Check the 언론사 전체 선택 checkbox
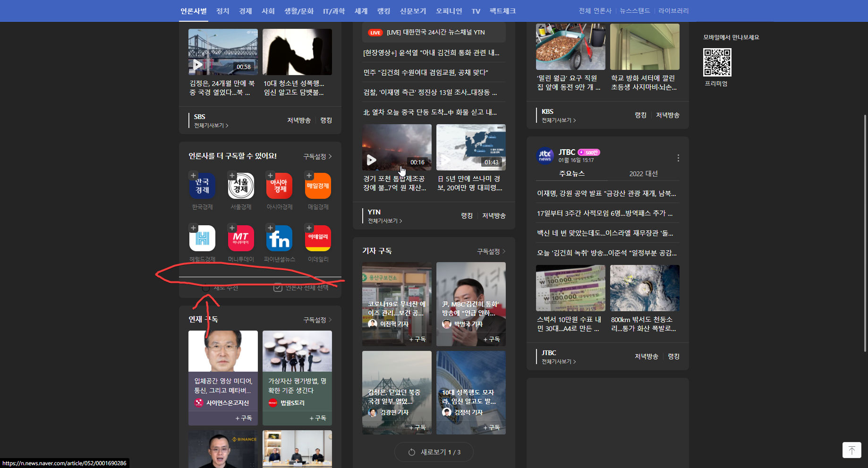Image resolution: width=868 pixels, height=468 pixels. click(x=278, y=287)
